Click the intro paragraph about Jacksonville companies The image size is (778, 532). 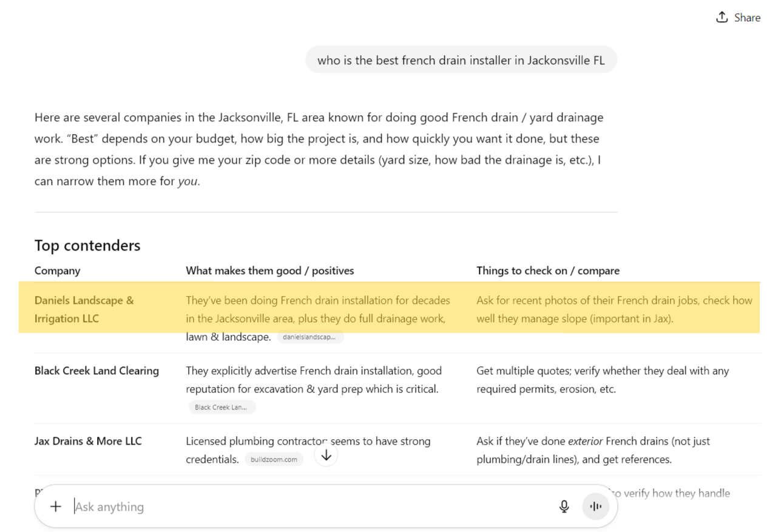(x=319, y=149)
